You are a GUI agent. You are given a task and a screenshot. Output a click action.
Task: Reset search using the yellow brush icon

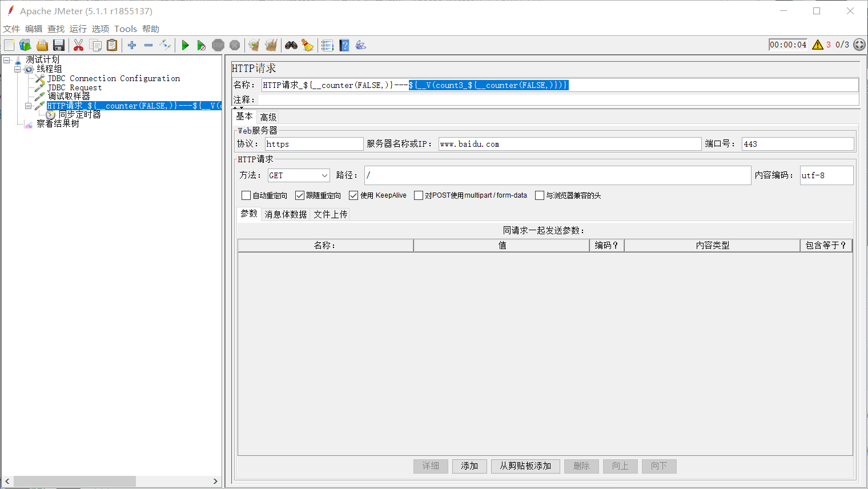[308, 45]
